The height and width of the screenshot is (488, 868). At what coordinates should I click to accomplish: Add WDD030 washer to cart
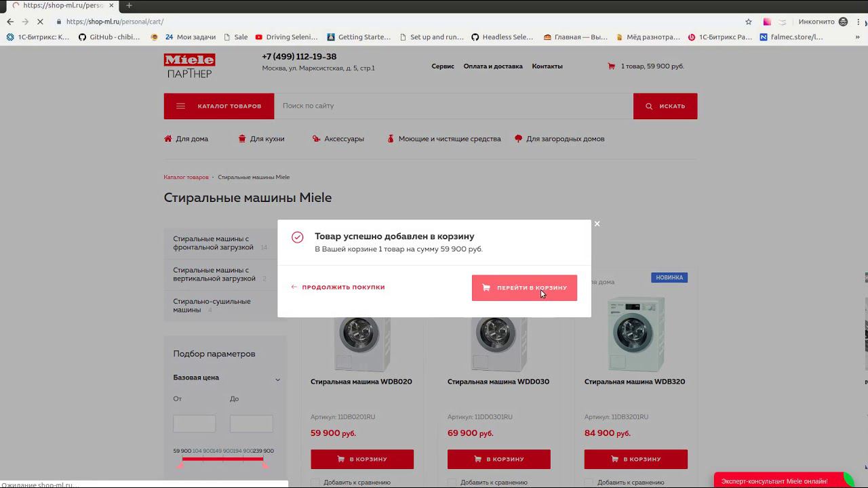pos(499,459)
